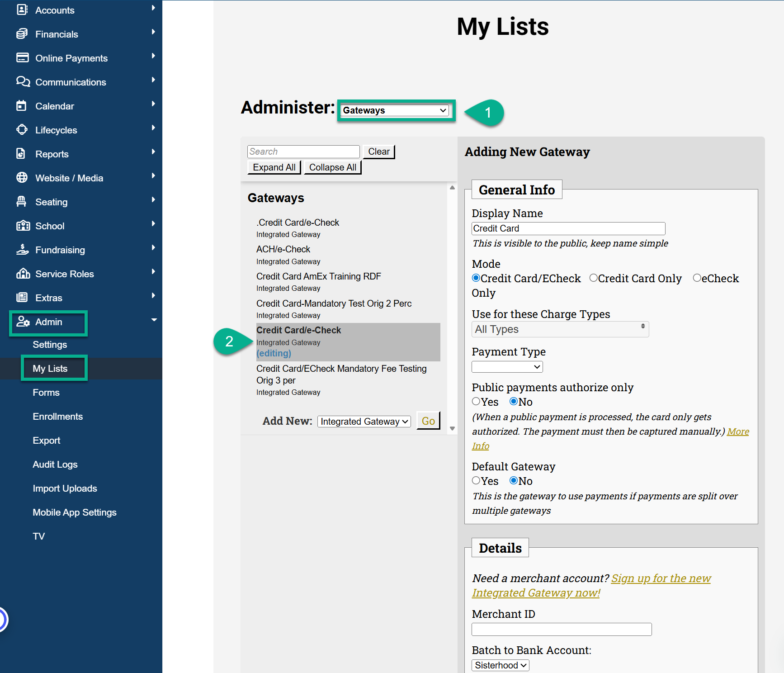
Task: Set Public payments authorize only to Yes
Action: point(476,402)
